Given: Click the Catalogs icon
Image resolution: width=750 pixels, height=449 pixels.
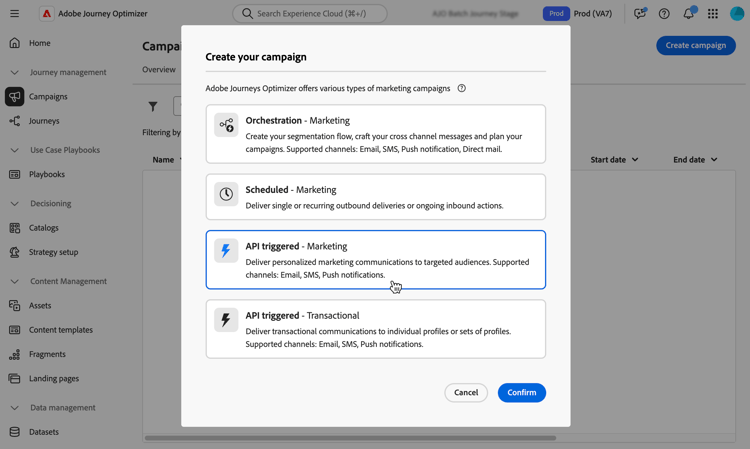Looking at the screenshot, I should point(14,228).
